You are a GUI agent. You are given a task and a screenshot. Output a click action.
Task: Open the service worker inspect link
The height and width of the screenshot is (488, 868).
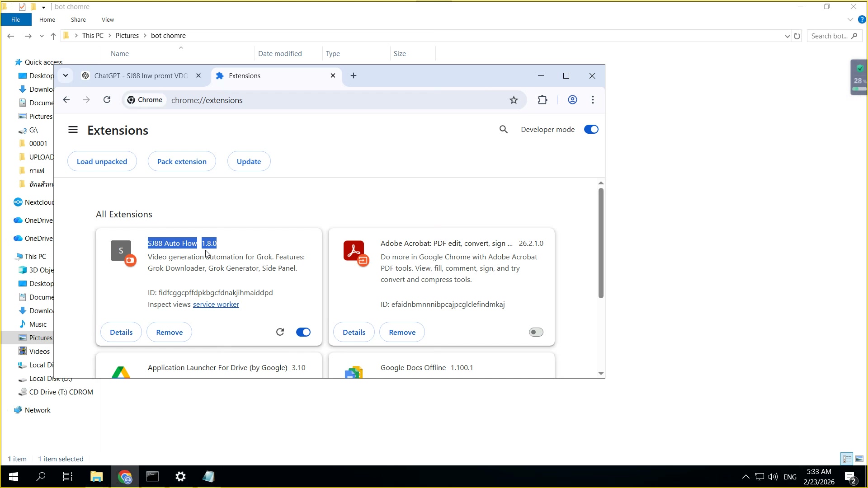coord(216,305)
